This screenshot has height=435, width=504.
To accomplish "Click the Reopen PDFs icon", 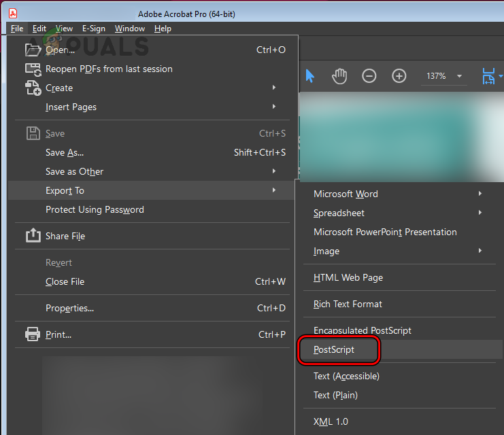I will (33, 69).
